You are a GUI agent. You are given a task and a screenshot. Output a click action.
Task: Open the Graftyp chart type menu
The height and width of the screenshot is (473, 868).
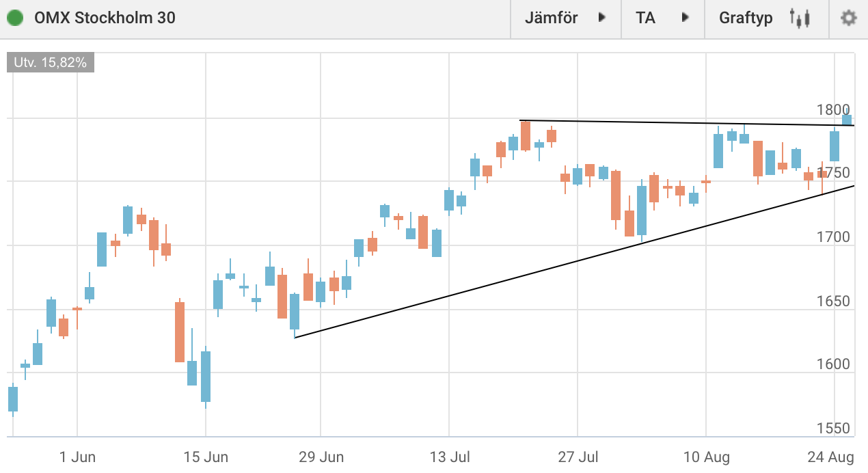coord(745,18)
